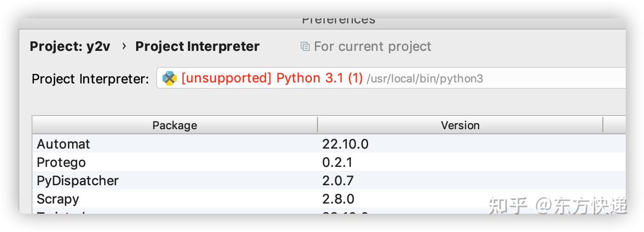Image resolution: width=644 pixels, height=232 pixels.
Task: Click the /usr/local/bin/python3 interpreter path
Action: (425, 79)
